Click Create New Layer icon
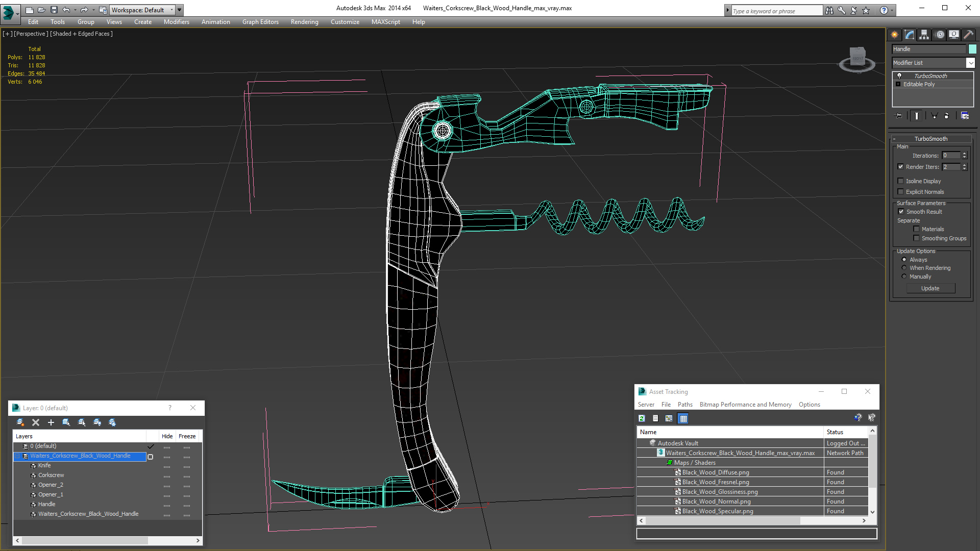 pyautogui.click(x=20, y=422)
